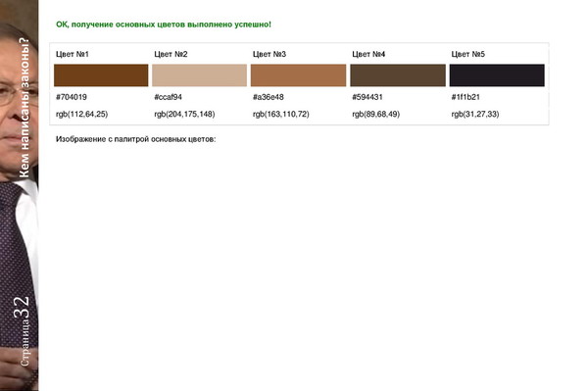The height and width of the screenshot is (391, 588).
Task: Click the brown Цвет №1 swatch
Action: pyautogui.click(x=101, y=75)
